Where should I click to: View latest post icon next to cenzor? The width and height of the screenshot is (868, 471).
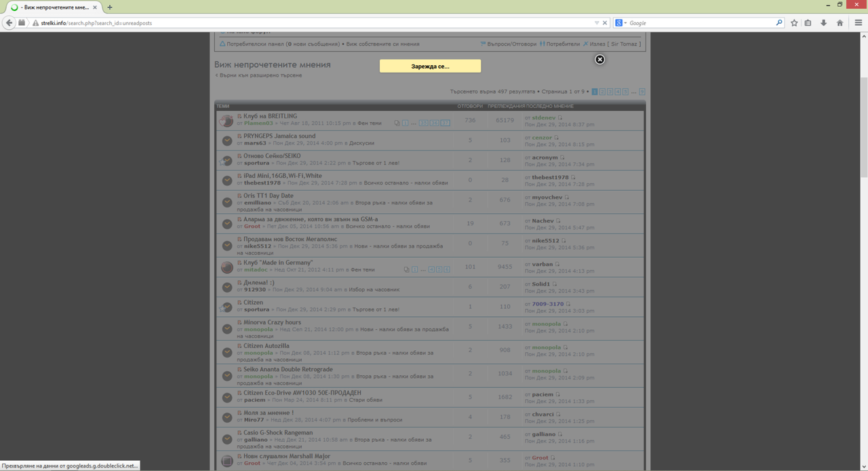point(557,138)
